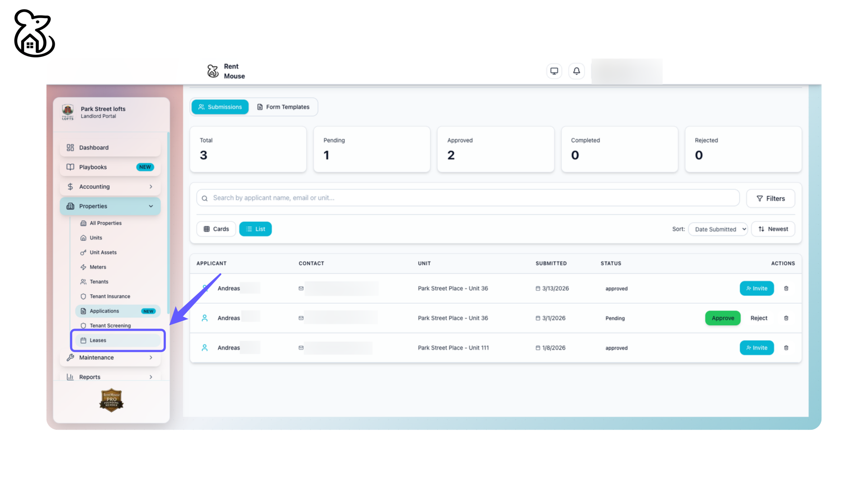This screenshot has height=488, width=868.
Task: Open the Filters panel
Action: pos(770,198)
